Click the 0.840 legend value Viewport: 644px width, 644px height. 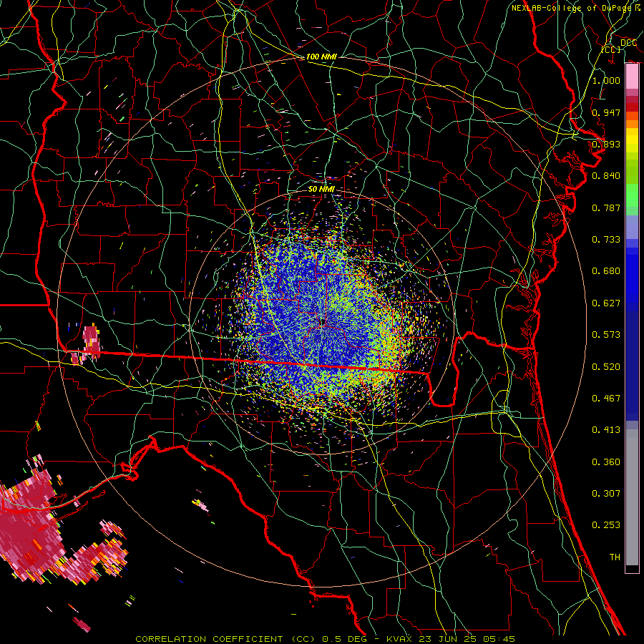pyautogui.click(x=606, y=176)
